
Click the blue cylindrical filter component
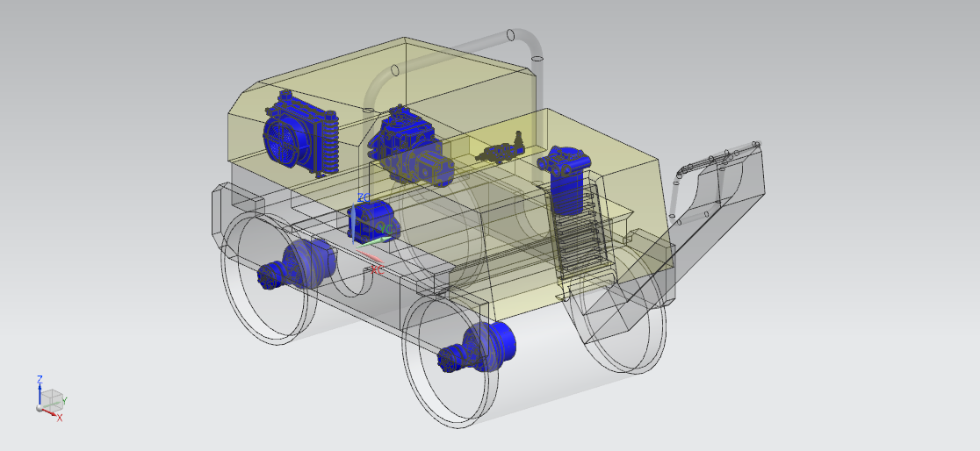pyautogui.click(x=566, y=180)
